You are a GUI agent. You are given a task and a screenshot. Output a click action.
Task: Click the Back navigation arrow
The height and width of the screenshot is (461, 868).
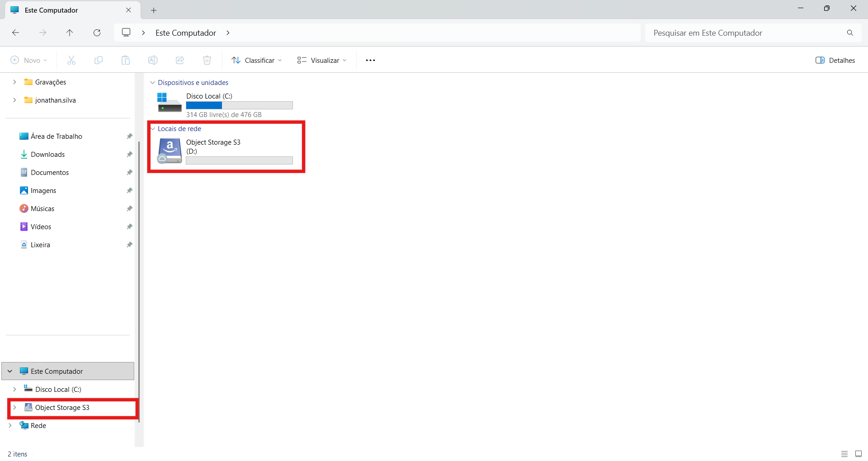(x=15, y=33)
